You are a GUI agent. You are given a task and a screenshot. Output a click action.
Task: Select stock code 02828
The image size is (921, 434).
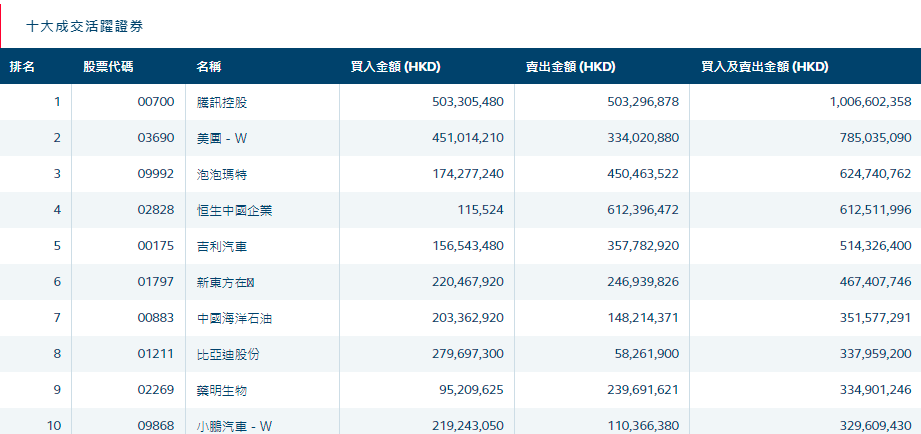pos(156,210)
